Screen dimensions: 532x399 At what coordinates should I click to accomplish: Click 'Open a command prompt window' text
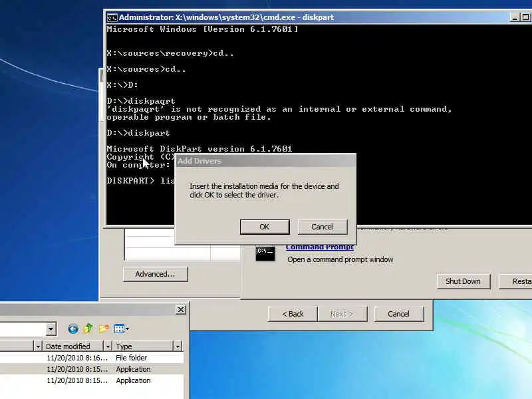click(x=340, y=259)
